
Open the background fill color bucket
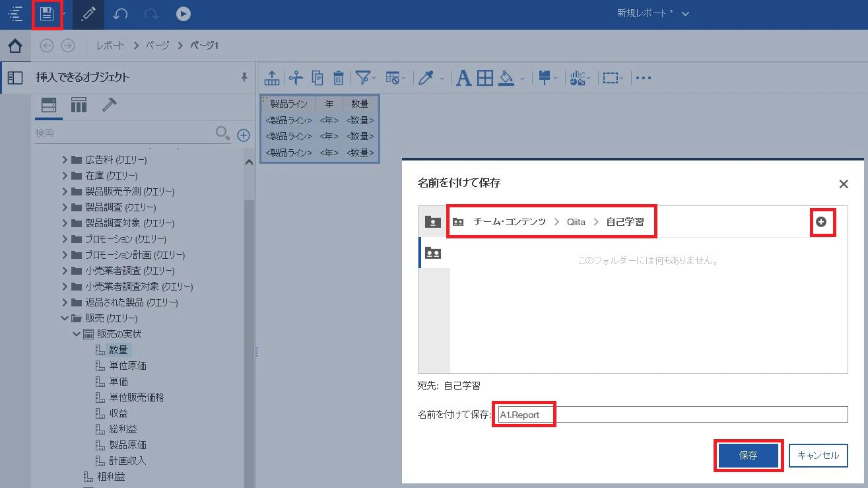click(506, 78)
